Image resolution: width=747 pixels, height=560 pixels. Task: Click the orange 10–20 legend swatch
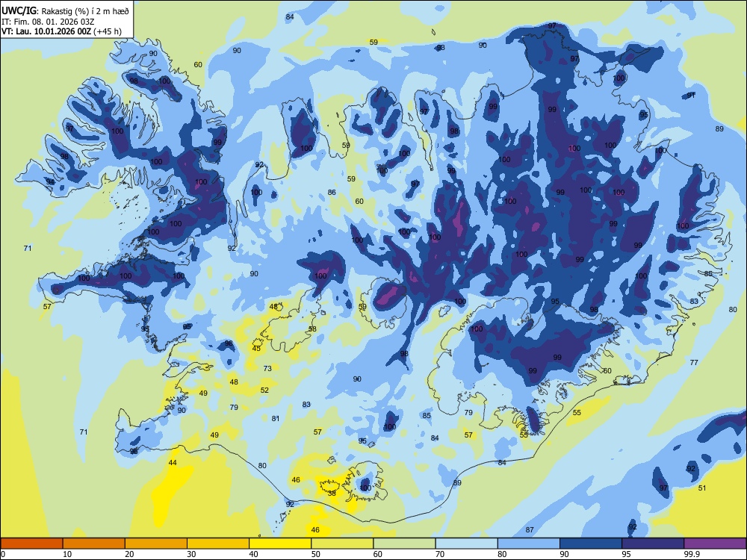click(94, 544)
